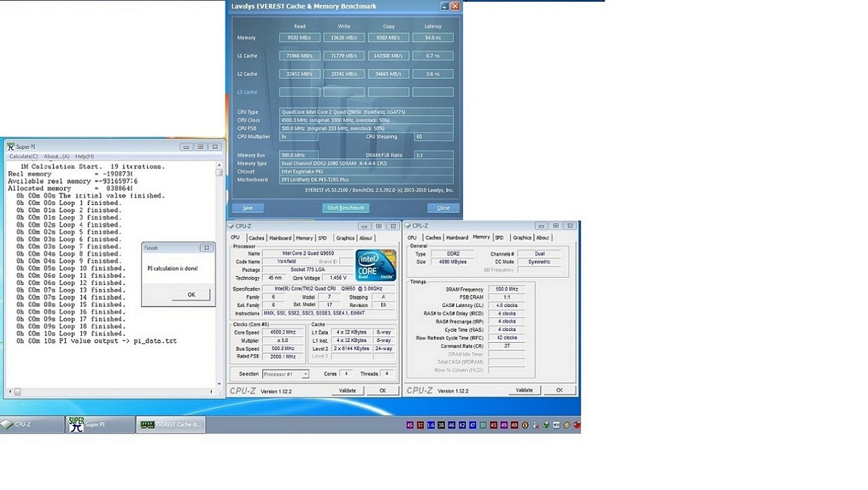Image resolution: width=868 pixels, height=490 pixels.
Task: Click the 42 tray icon
Action: [462, 426]
